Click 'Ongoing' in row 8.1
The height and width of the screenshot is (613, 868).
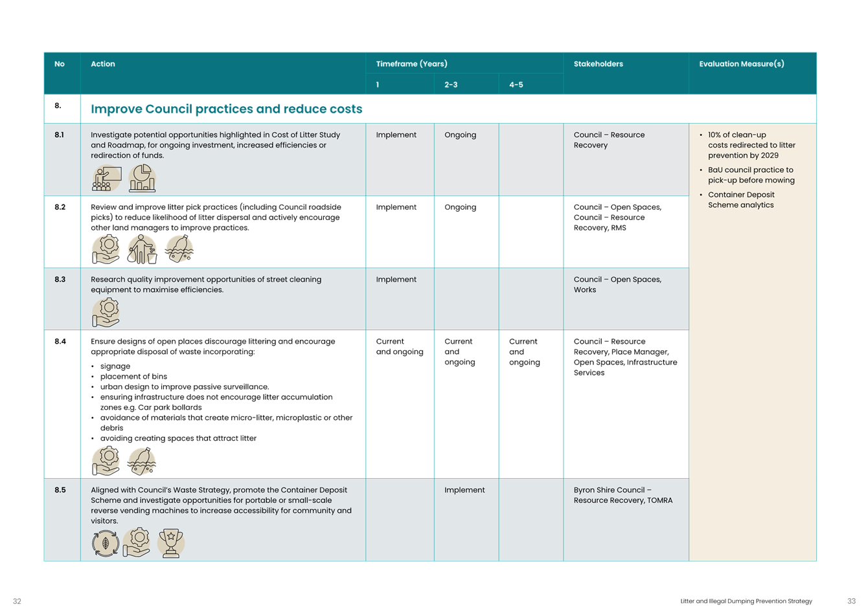[460, 135]
